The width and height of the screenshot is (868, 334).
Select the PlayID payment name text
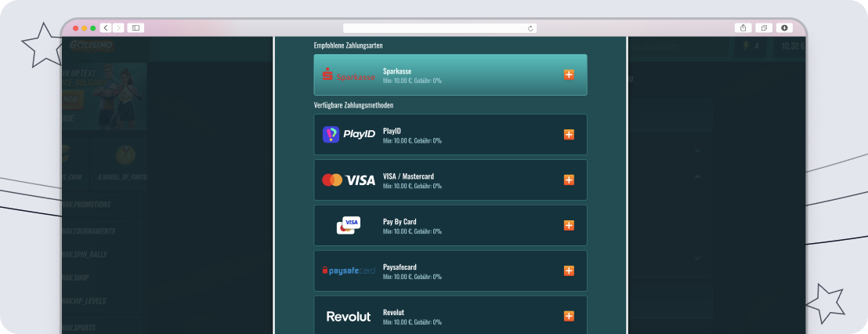click(x=392, y=131)
